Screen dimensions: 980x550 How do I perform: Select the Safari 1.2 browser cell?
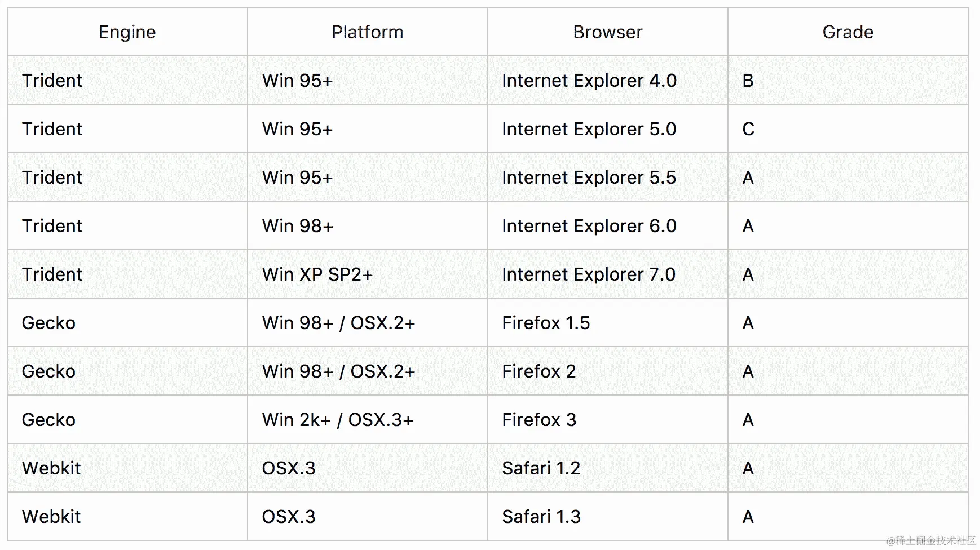click(541, 468)
